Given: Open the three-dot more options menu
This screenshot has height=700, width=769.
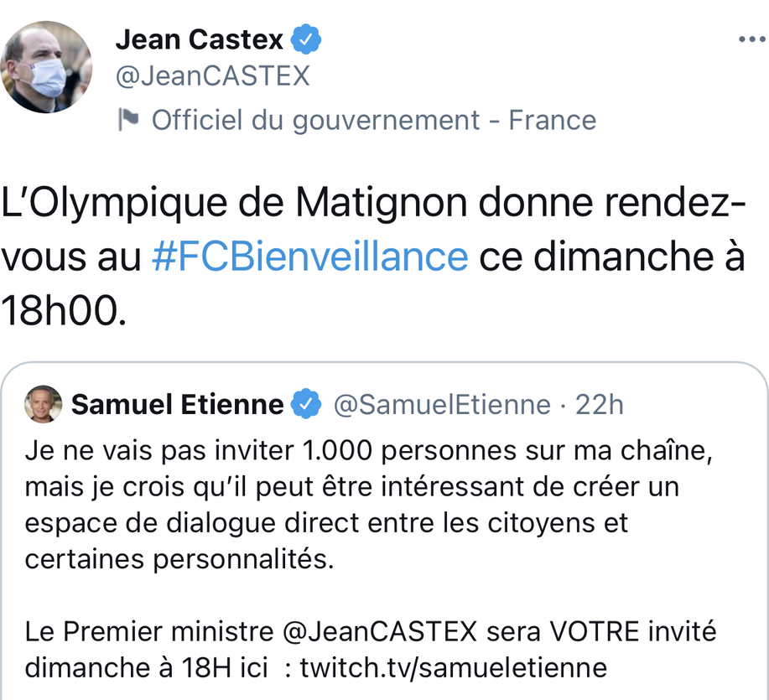Looking at the screenshot, I should (x=751, y=39).
